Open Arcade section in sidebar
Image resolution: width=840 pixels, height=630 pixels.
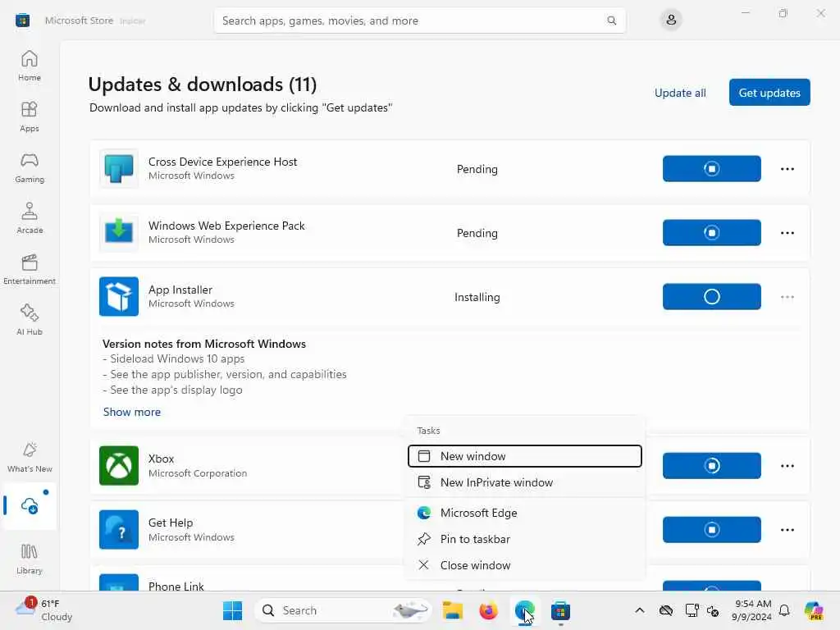click(x=30, y=218)
